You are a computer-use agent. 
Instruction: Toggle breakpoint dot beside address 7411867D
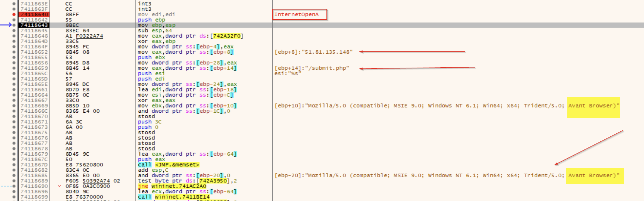click(x=14, y=165)
